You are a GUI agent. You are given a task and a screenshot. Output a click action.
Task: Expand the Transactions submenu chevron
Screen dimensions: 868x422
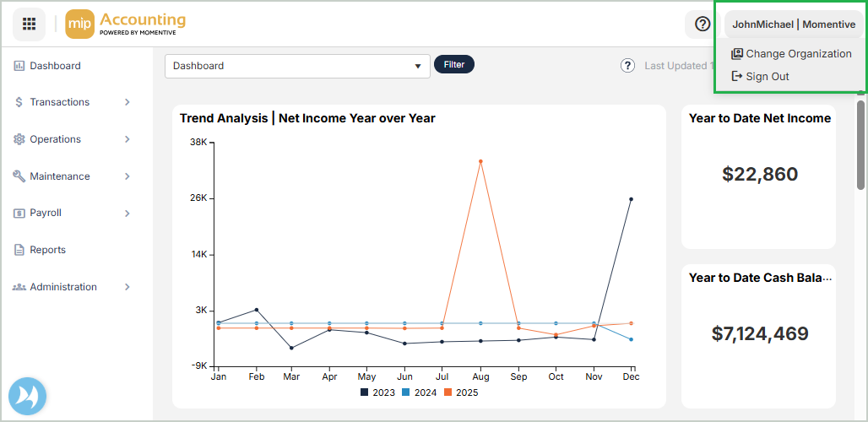[127, 102]
